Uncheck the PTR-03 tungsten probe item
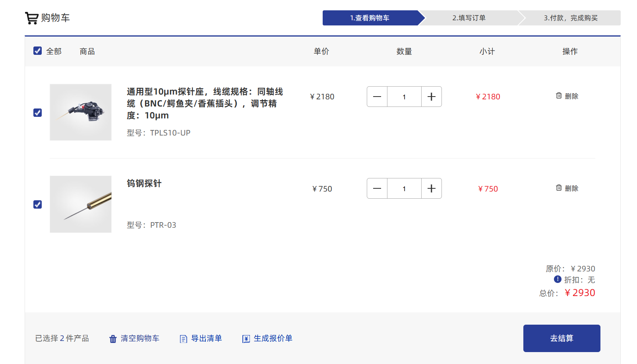 click(x=38, y=204)
